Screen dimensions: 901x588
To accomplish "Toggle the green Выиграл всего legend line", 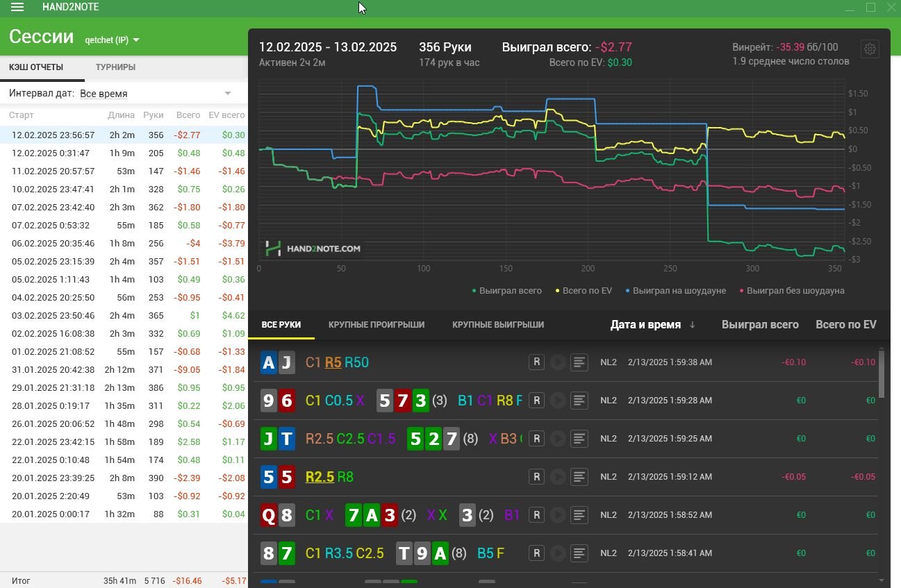I will [x=506, y=290].
